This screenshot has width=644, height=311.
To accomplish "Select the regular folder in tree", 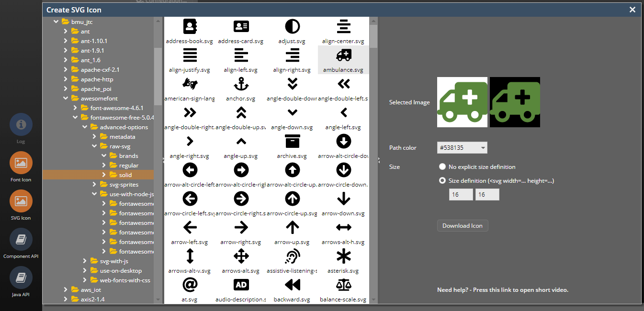I will tap(128, 166).
